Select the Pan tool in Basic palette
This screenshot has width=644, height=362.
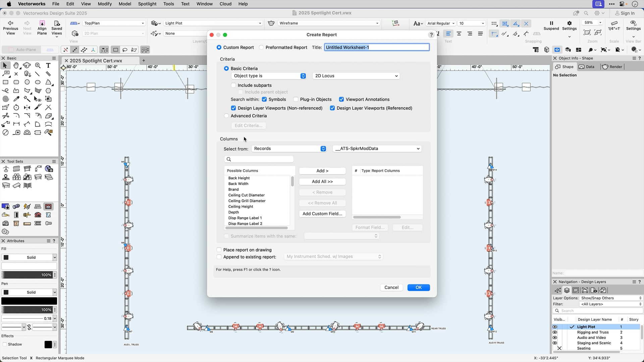[16, 66]
